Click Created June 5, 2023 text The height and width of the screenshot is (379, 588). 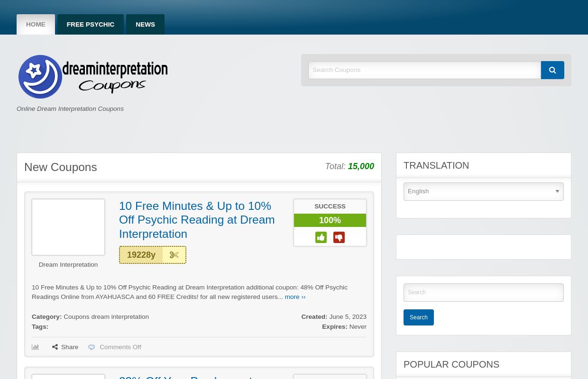(334, 317)
